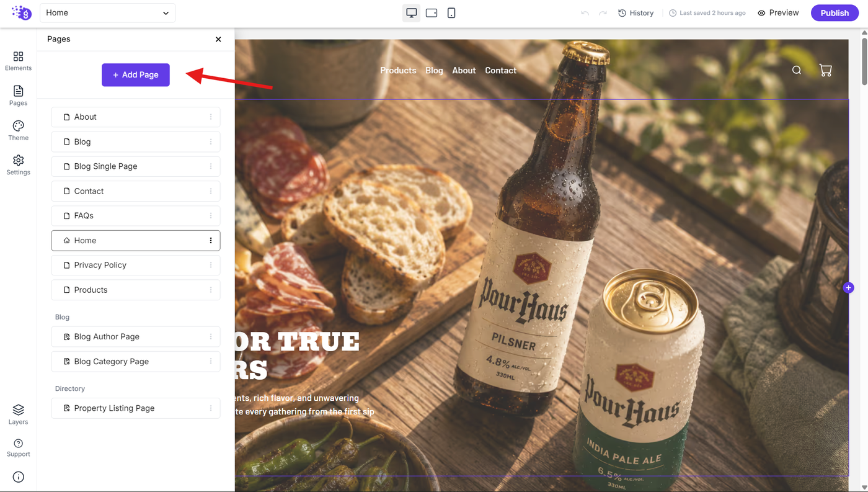The width and height of the screenshot is (868, 492).
Task: Switch to mobile view icon
Action: point(451,13)
